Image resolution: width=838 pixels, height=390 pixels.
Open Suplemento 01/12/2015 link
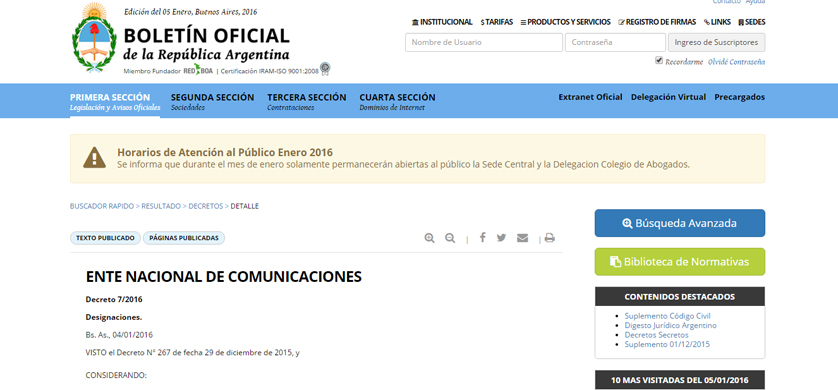coord(667,345)
